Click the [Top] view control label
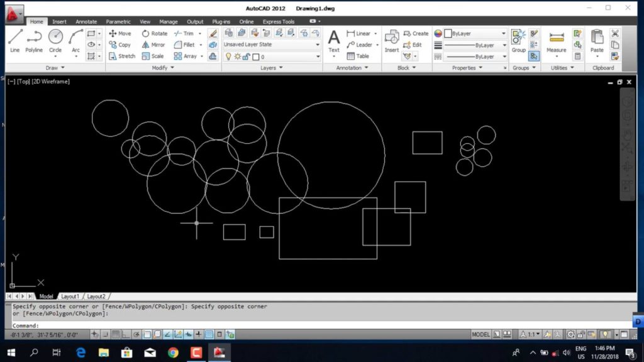 23,81
